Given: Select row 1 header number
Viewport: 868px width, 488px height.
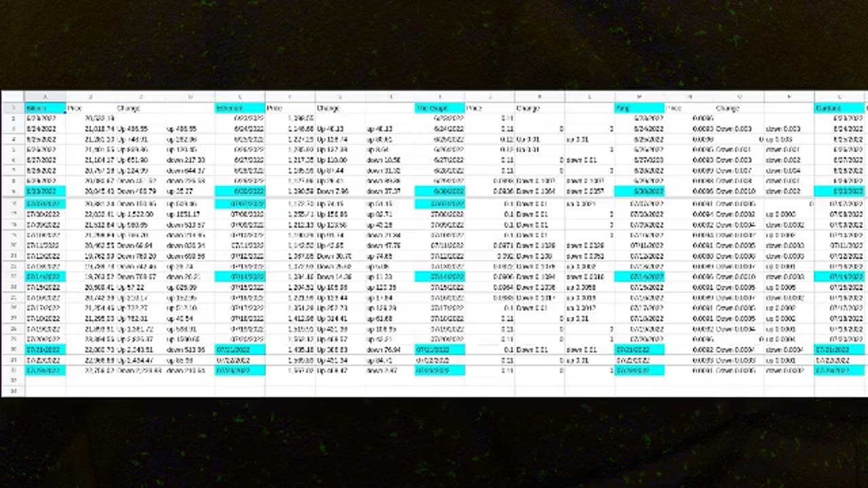Looking at the screenshot, I should coord(13,108).
